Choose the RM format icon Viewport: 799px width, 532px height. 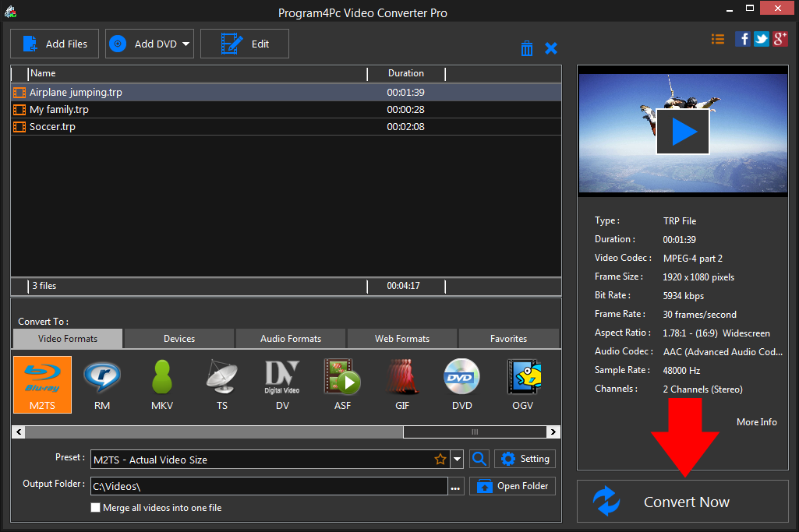102,384
